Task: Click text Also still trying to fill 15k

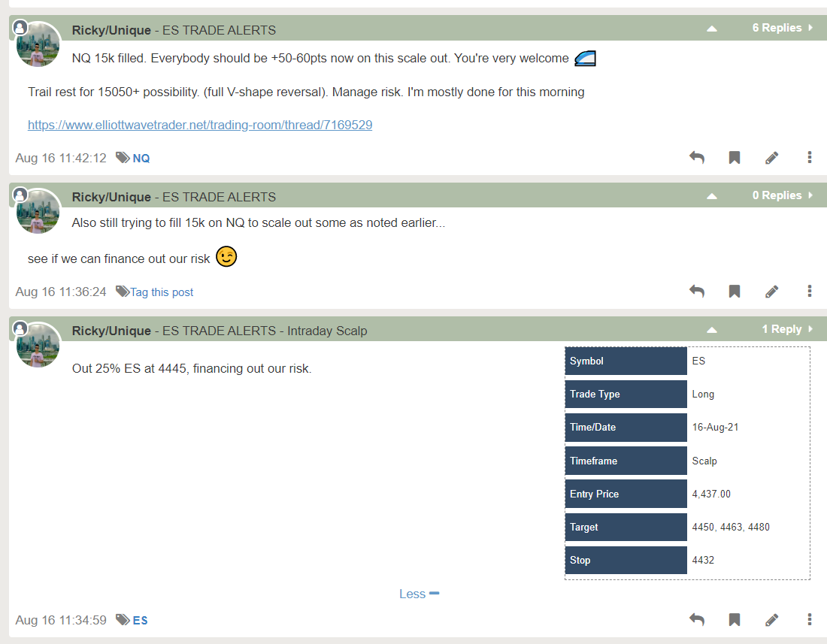Action: point(138,223)
